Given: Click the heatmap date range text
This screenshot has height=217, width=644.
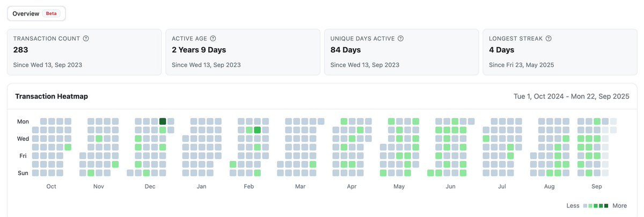Looking at the screenshot, I should [x=572, y=96].
